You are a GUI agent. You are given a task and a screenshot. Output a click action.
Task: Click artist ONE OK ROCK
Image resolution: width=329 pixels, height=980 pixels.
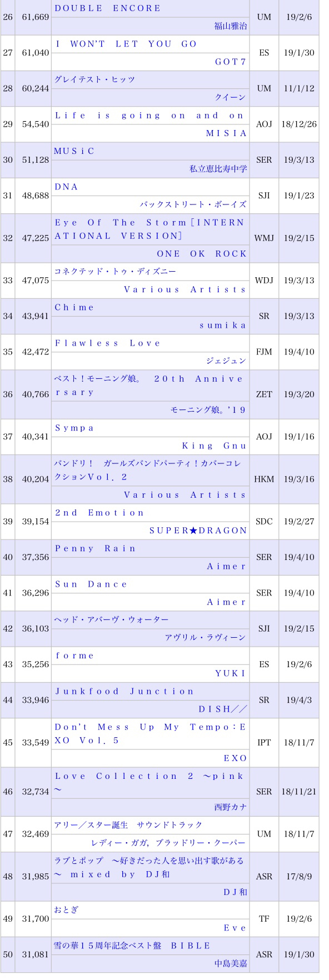point(202,253)
